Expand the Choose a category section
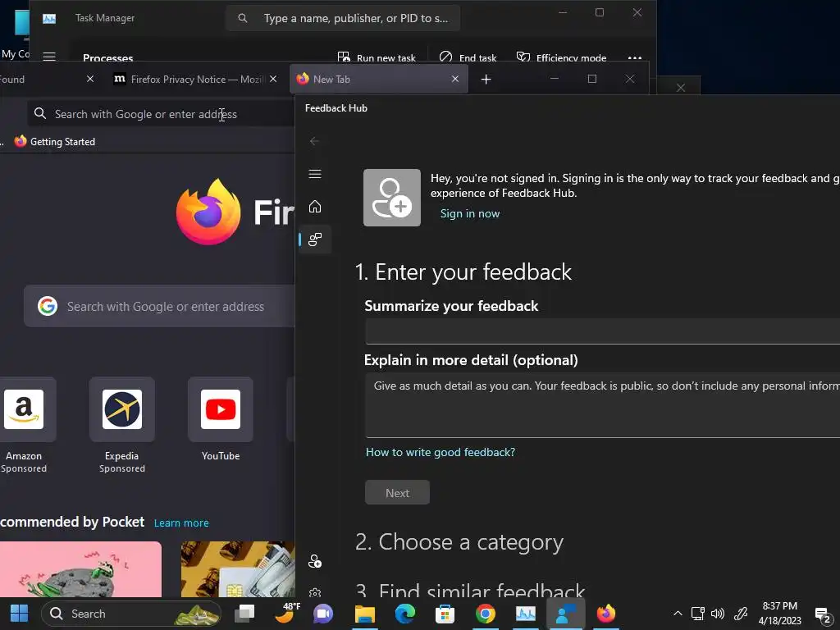 (459, 542)
